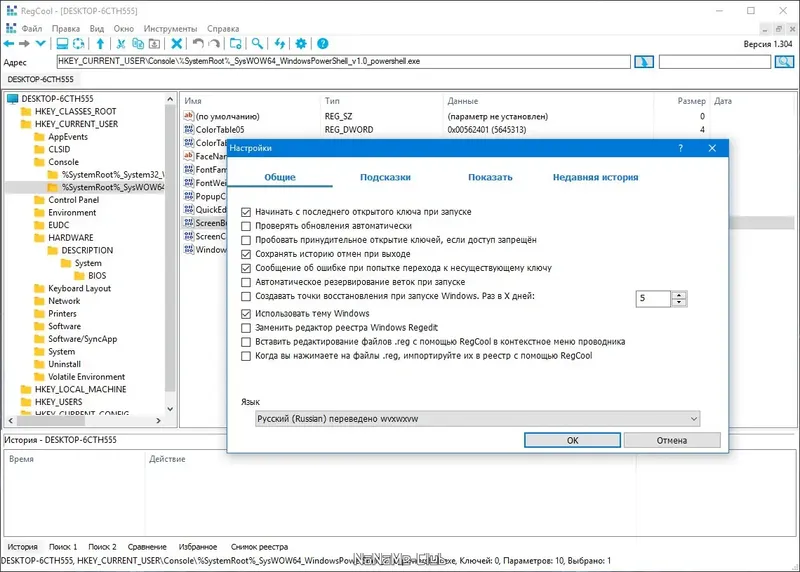Switch to Снимок реестра bottom tab

coord(259,546)
